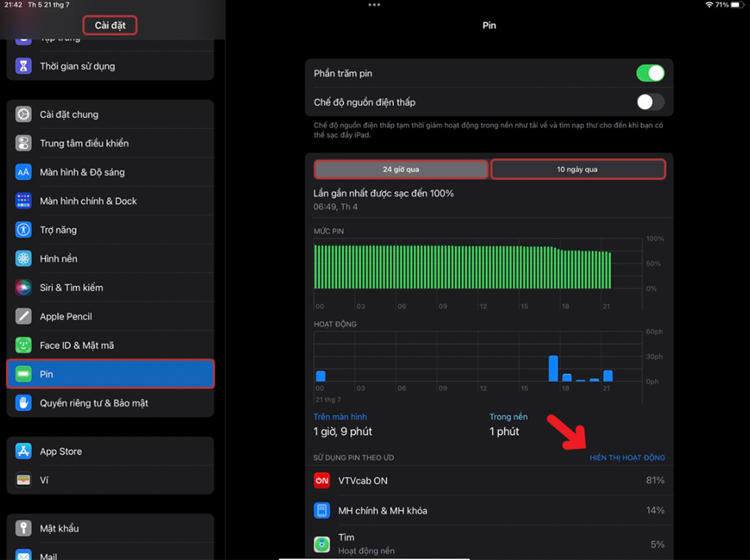
Task: Tap the MỨC PIN green battery chart
Action: (x=463, y=267)
